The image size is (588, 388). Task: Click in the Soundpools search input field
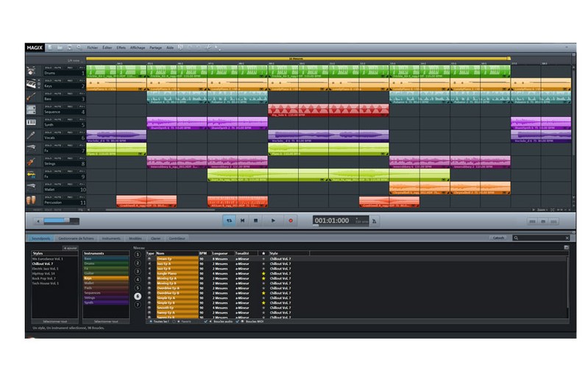click(x=542, y=238)
